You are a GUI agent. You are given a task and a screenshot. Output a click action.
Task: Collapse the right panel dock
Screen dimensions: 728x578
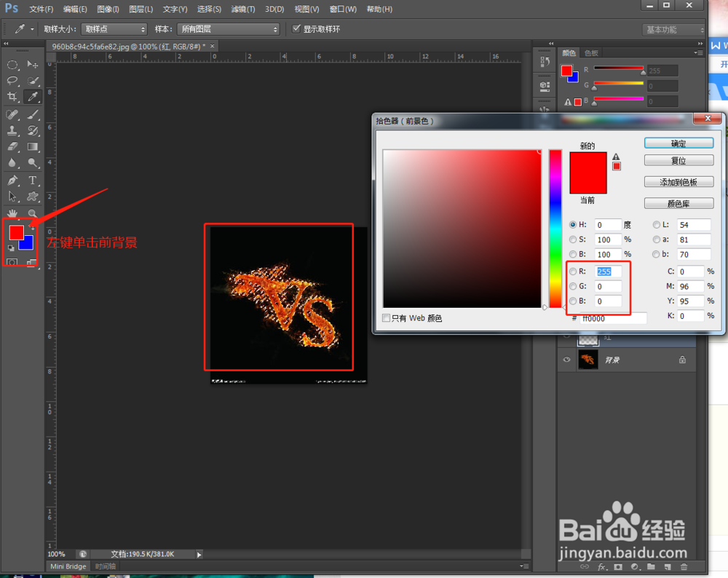pyautogui.click(x=700, y=44)
